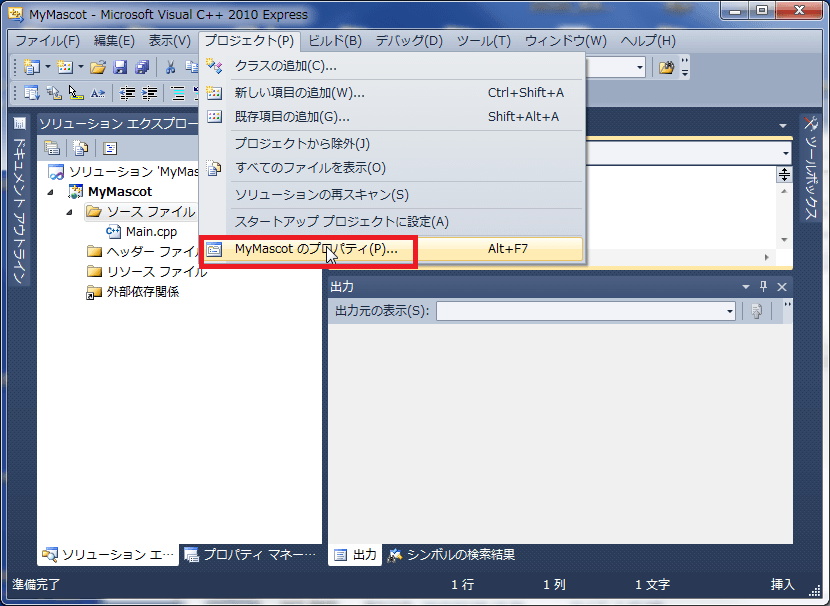This screenshot has height=606, width=830.
Task: Open the ウィンドウ(W) menu
Action: point(565,41)
